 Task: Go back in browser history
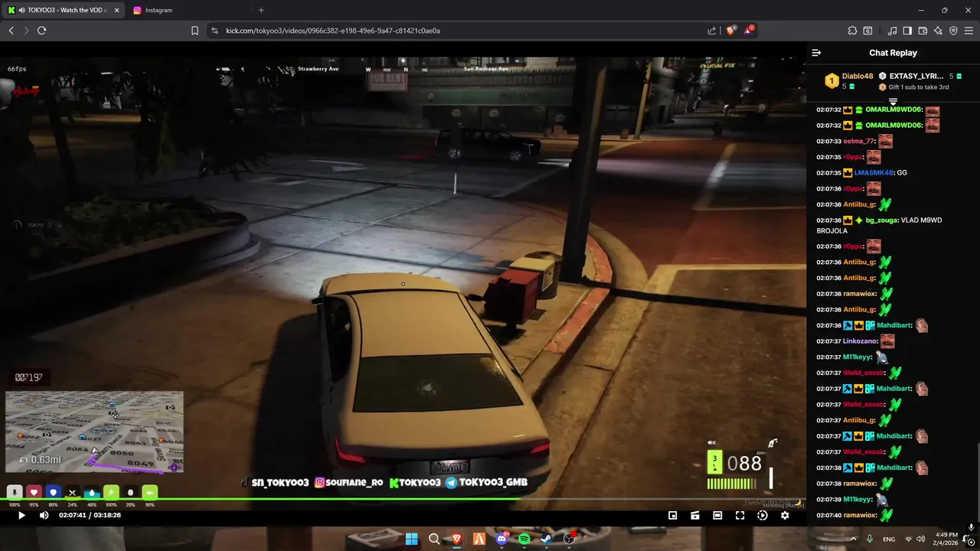click(11, 31)
